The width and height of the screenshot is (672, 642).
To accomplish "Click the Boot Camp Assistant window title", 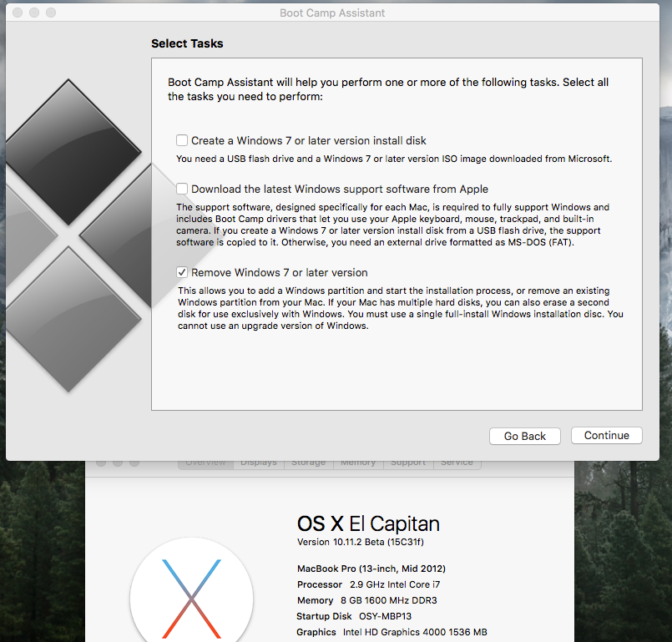I will click(332, 13).
